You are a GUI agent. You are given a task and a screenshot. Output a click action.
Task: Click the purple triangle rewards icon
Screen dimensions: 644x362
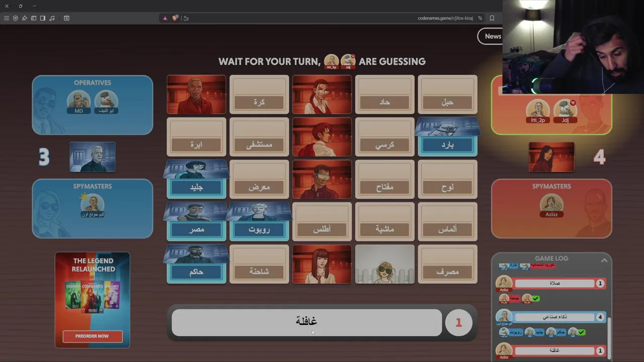tap(165, 18)
